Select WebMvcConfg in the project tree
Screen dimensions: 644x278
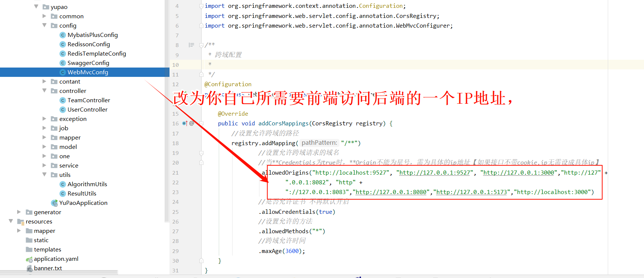click(x=88, y=72)
